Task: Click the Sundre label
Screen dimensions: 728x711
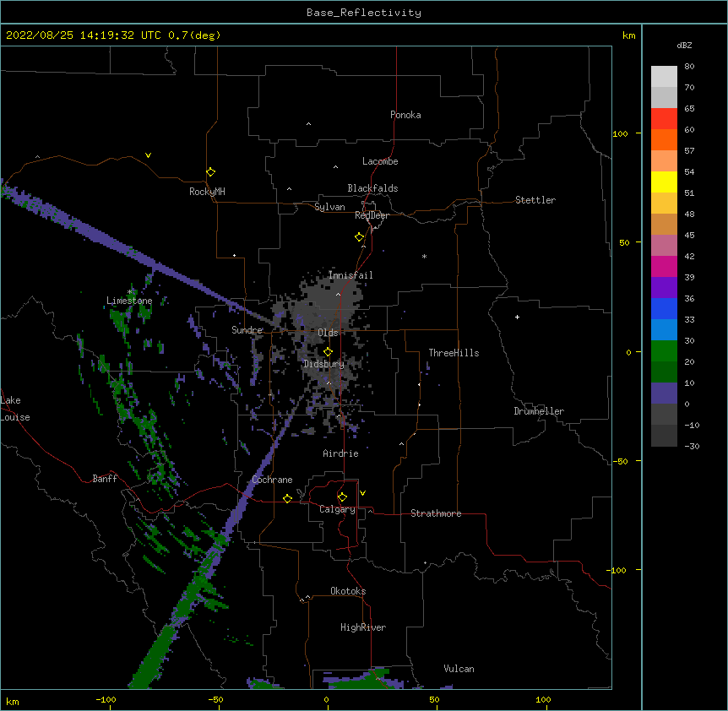Action: (x=247, y=330)
